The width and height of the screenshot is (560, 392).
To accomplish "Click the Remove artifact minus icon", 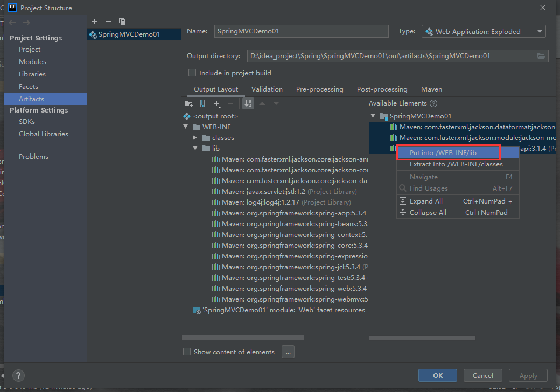I will 108,22.
